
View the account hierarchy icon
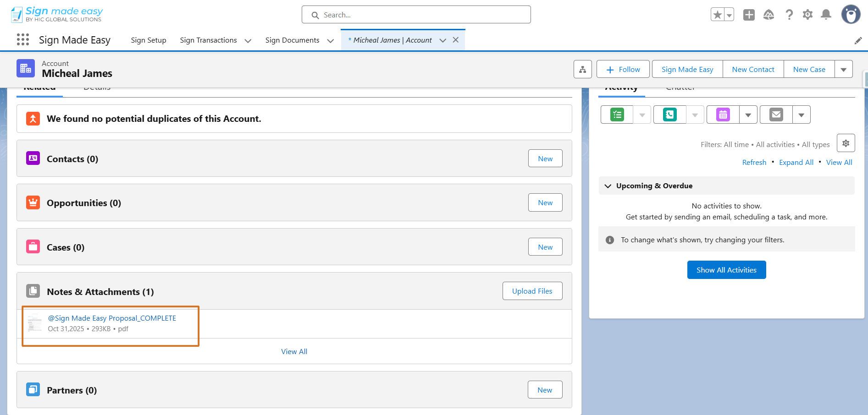pyautogui.click(x=582, y=70)
